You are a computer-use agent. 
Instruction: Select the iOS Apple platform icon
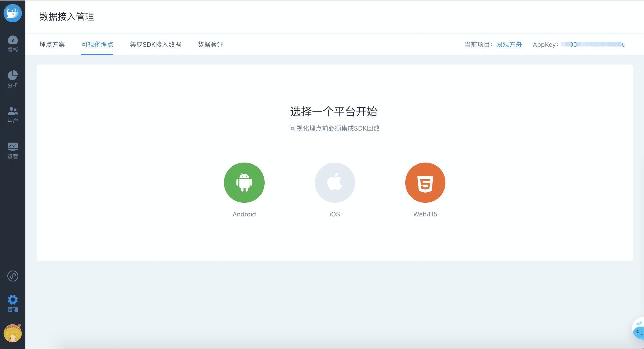click(x=335, y=182)
